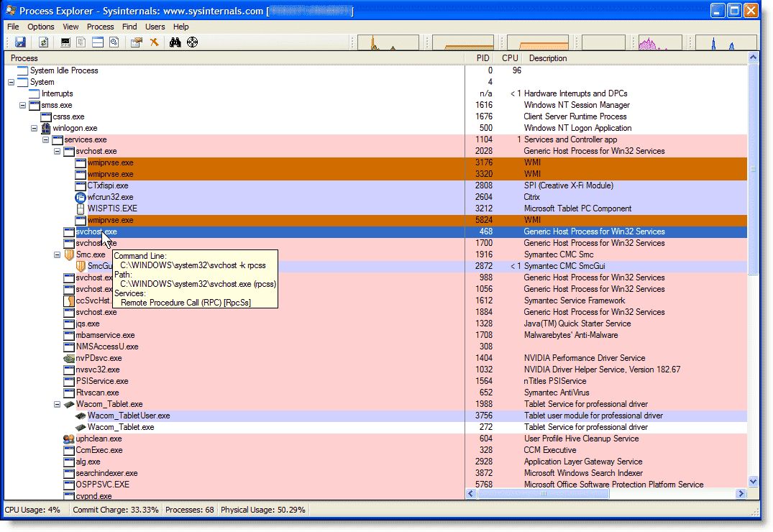This screenshot has width=773, height=532.
Task: Open the Users menu
Action: 155,27
